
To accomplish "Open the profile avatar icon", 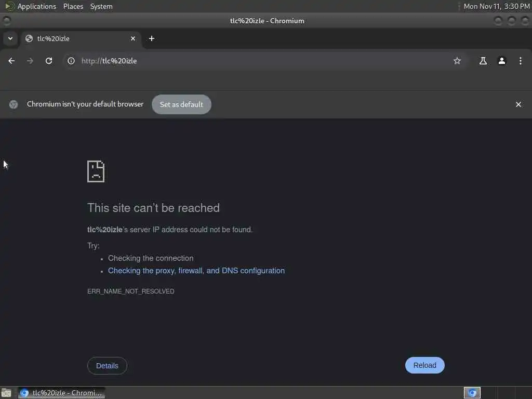I will pyautogui.click(x=502, y=61).
